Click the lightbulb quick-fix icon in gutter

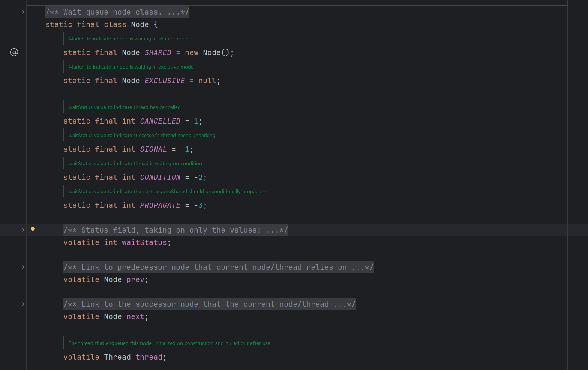pyautogui.click(x=33, y=230)
